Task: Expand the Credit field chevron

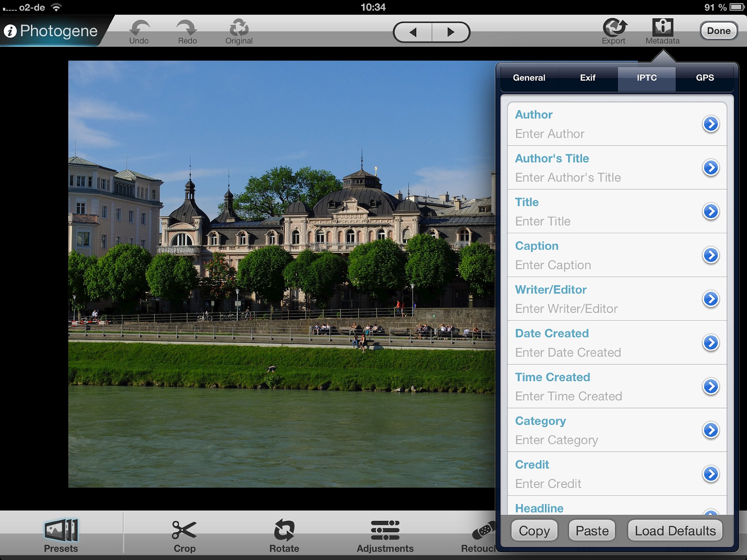Action: (710, 474)
